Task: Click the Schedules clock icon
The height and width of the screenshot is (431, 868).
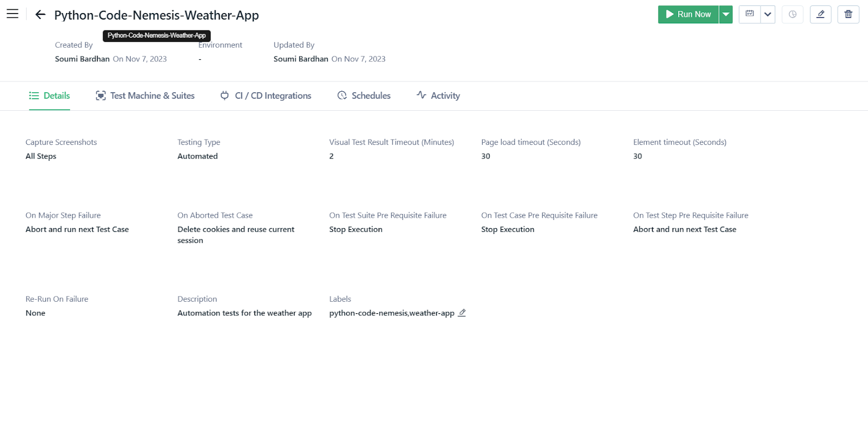Action: (x=342, y=96)
